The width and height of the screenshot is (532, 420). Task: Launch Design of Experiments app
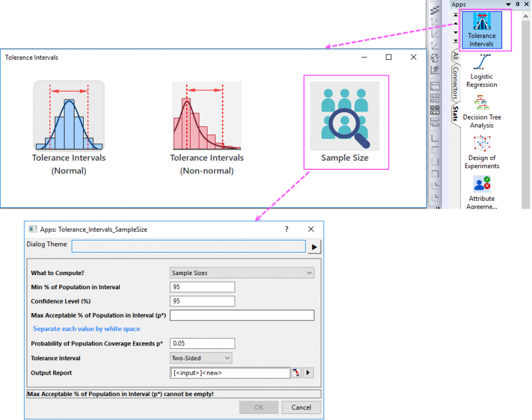(481, 152)
